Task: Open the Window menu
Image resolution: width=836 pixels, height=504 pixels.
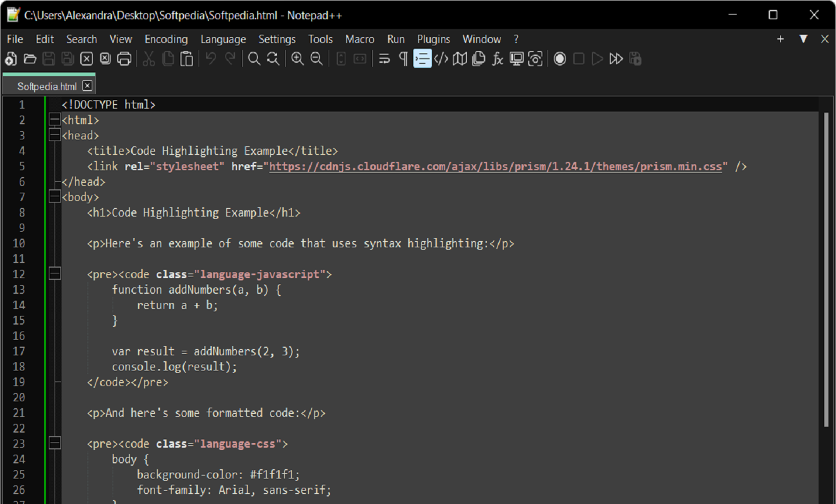Action: pyautogui.click(x=481, y=39)
